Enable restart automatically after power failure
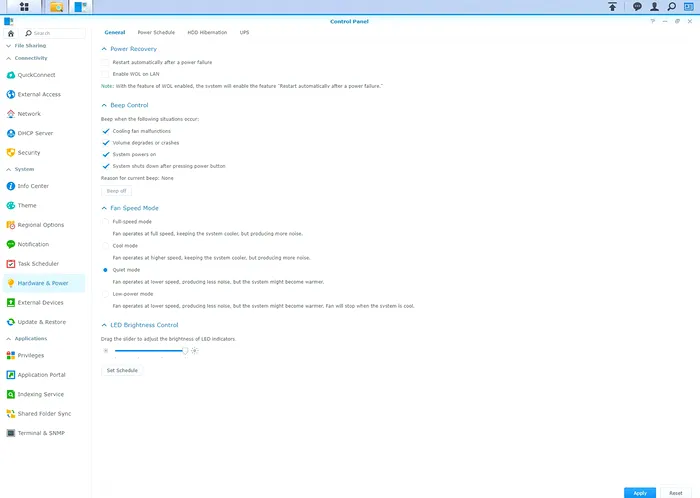The height and width of the screenshot is (498, 700). point(105,62)
